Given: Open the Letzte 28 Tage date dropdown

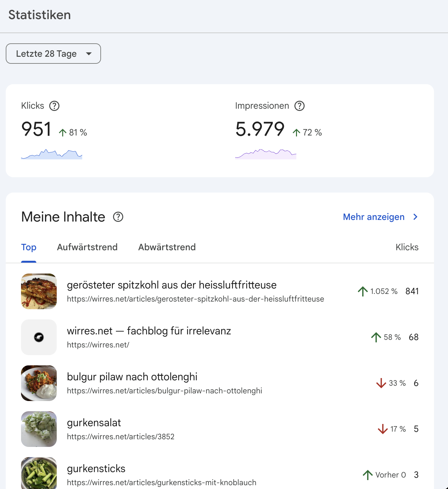Looking at the screenshot, I should click(x=53, y=54).
